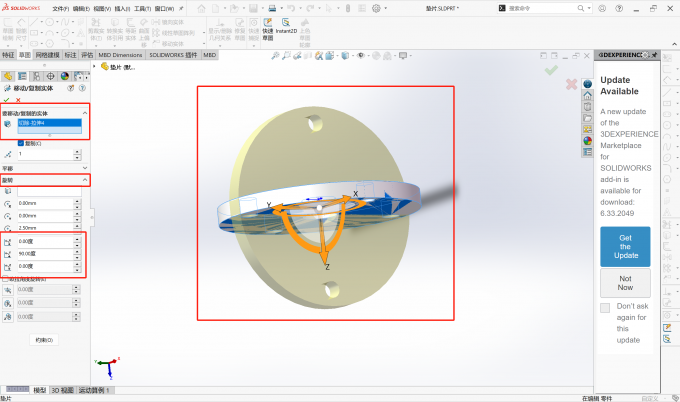Screen dimensions: 680x402
Task: Expand the feature tree arrow beside 垫片
Action: pyautogui.click(x=95, y=66)
